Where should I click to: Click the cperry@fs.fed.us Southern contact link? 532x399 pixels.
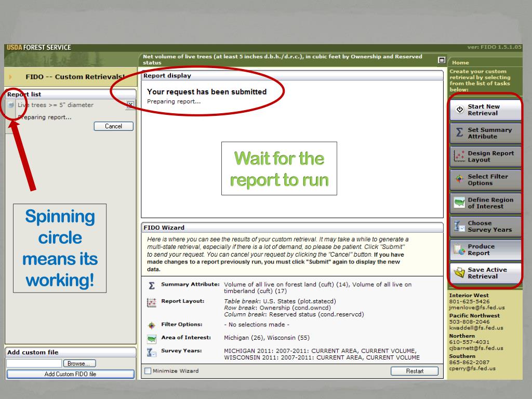click(472, 368)
